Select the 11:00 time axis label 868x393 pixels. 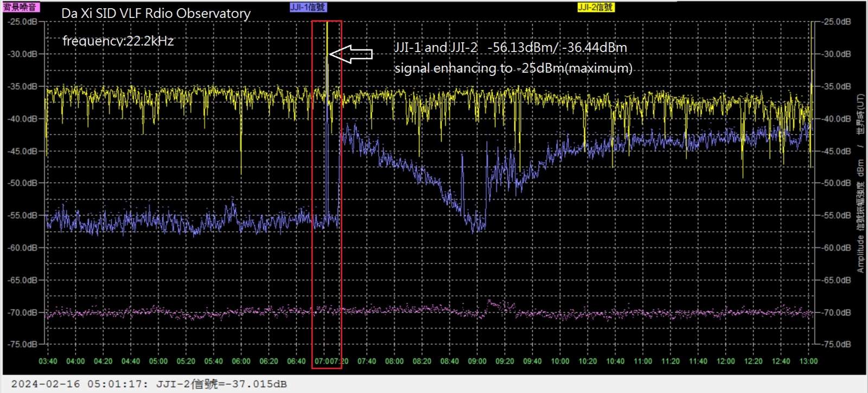point(642,361)
